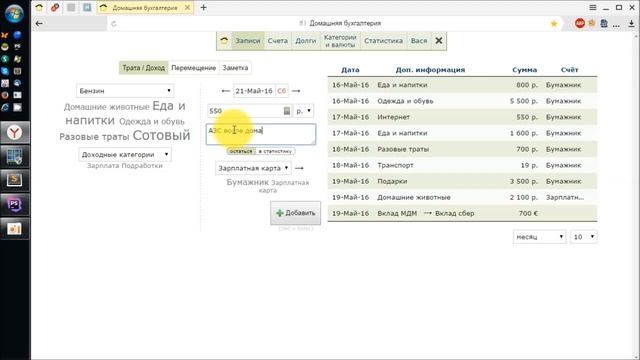Switch to the Долги section
The height and width of the screenshot is (360, 640).
(x=306, y=41)
